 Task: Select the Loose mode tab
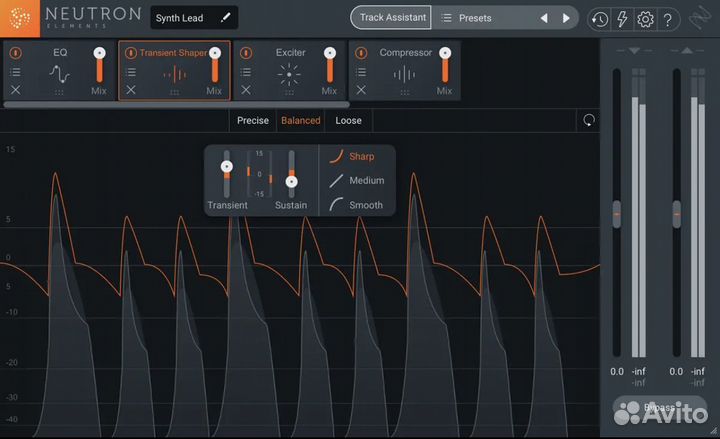tap(349, 121)
